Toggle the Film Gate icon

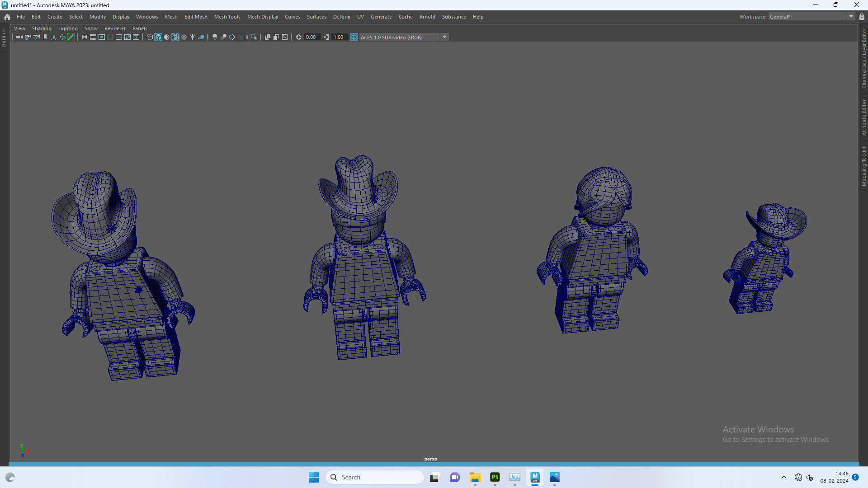coord(93,37)
